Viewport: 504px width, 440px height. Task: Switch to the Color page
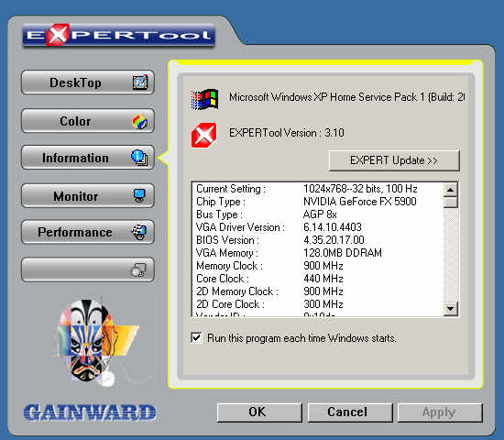pos(88,121)
